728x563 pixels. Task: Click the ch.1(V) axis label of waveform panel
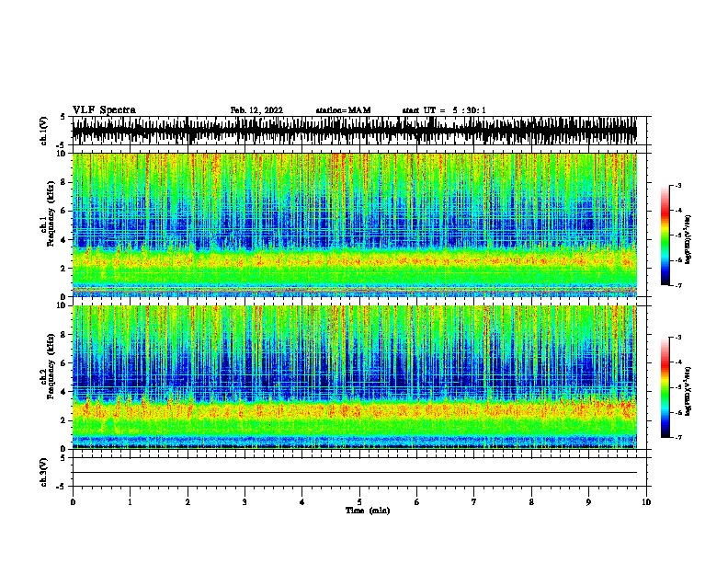[44, 131]
